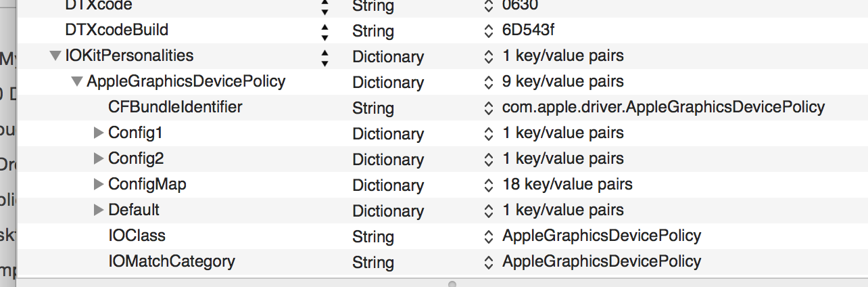This screenshot has width=868, height=287.
Task: Expand the Config1 dictionary
Action: click(x=99, y=133)
